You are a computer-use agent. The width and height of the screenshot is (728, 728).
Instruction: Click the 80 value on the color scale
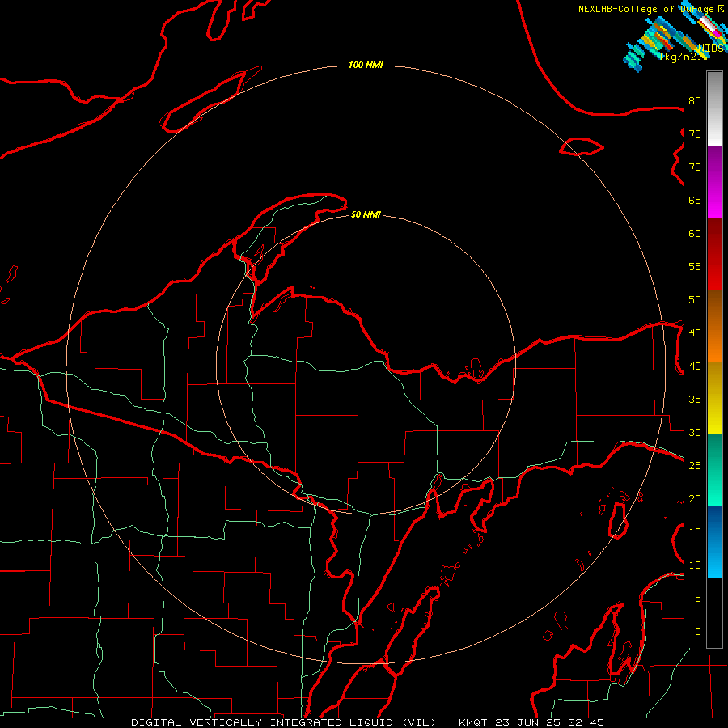[x=695, y=101]
